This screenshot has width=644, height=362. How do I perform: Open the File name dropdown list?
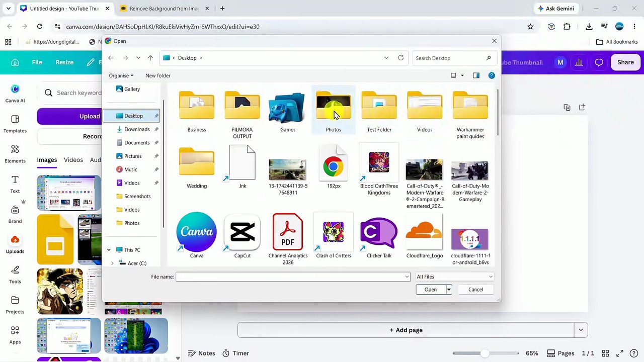pyautogui.click(x=407, y=277)
